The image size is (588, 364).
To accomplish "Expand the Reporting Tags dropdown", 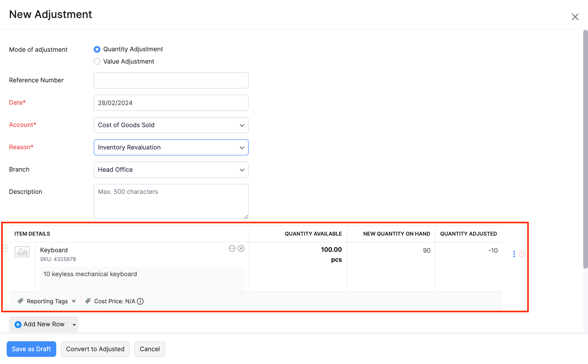I will coord(74,301).
